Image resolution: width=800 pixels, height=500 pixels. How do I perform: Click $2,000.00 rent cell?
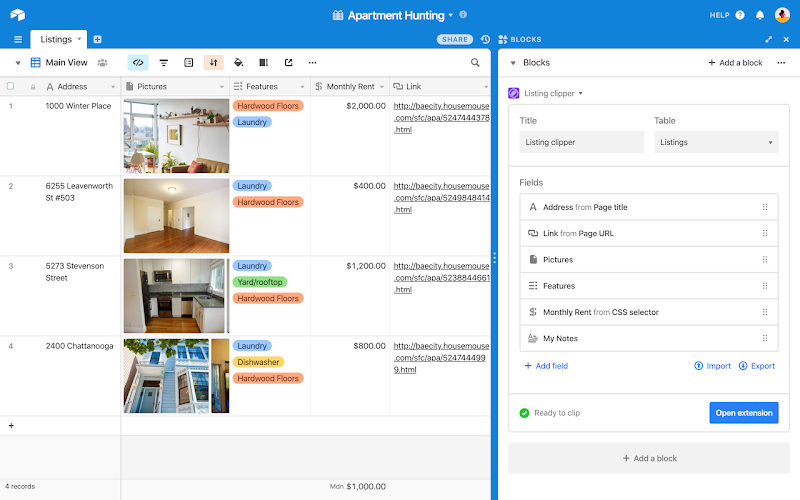pos(350,136)
